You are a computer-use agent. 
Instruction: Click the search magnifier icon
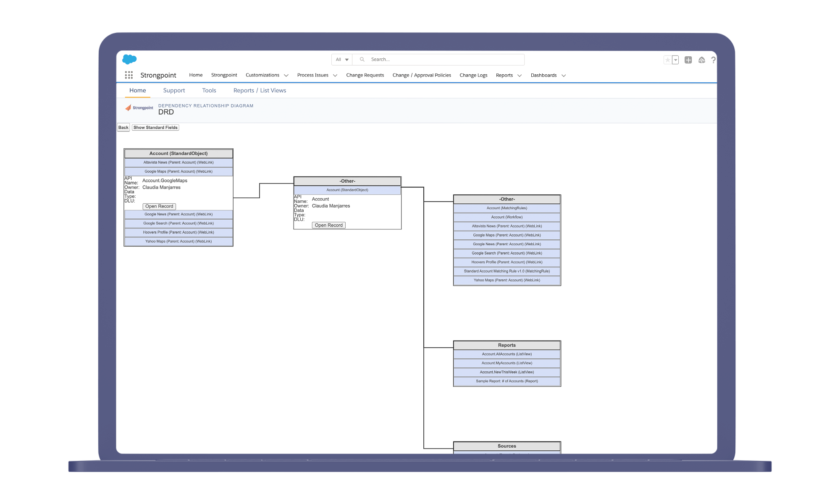click(362, 60)
